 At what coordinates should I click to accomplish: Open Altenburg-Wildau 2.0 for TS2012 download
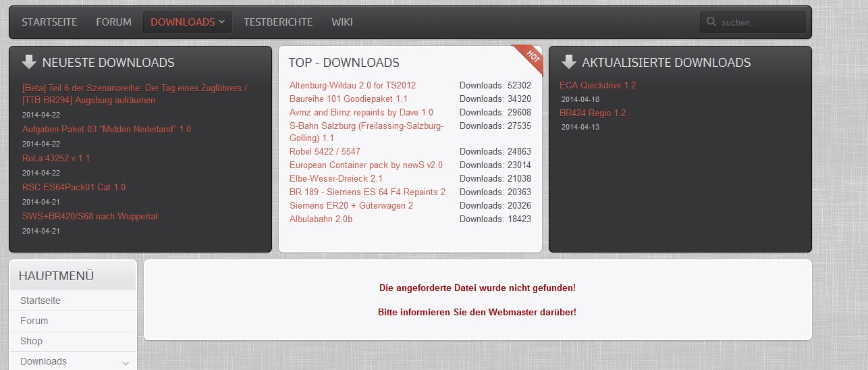pos(352,85)
